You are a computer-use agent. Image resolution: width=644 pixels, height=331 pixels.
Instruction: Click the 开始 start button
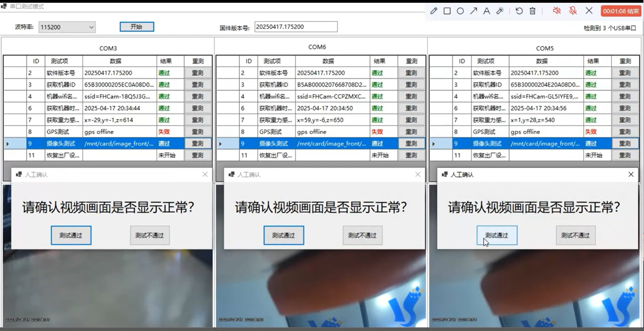(x=137, y=27)
